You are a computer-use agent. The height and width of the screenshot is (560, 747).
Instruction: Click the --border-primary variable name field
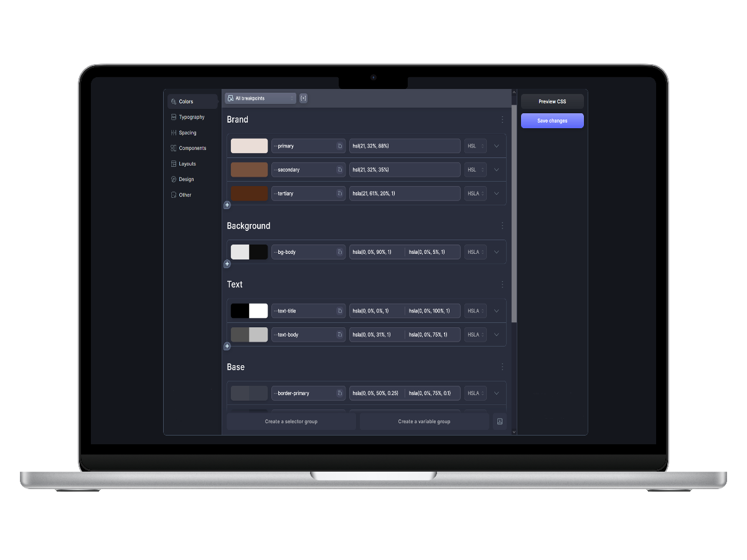pos(303,393)
